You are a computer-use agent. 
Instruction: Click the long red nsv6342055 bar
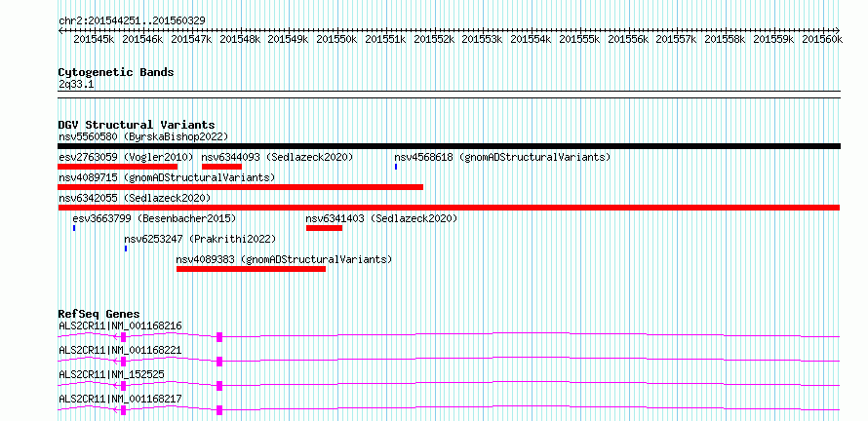(449, 208)
